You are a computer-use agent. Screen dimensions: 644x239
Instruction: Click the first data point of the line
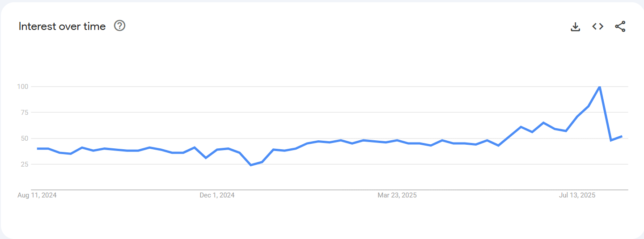click(x=38, y=148)
